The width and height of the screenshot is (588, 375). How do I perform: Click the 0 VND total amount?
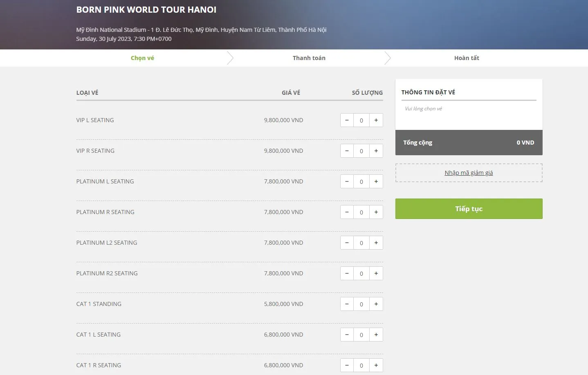pos(525,143)
